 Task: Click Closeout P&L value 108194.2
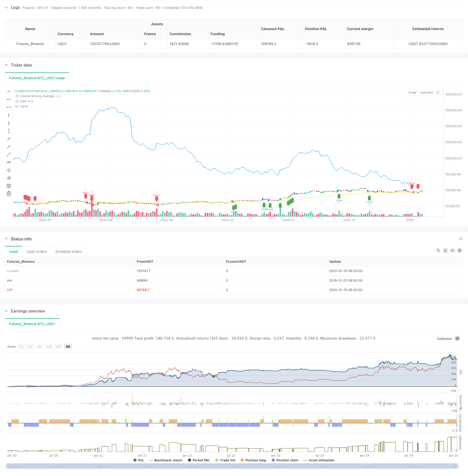pos(269,44)
